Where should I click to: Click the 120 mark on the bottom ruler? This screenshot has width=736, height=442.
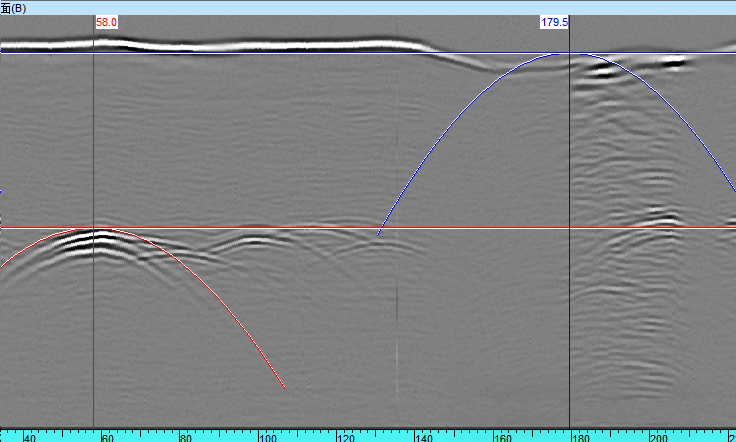tap(345, 437)
